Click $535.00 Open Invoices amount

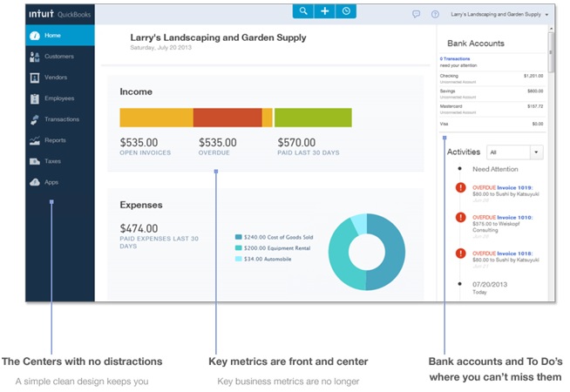[x=139, y=142]
